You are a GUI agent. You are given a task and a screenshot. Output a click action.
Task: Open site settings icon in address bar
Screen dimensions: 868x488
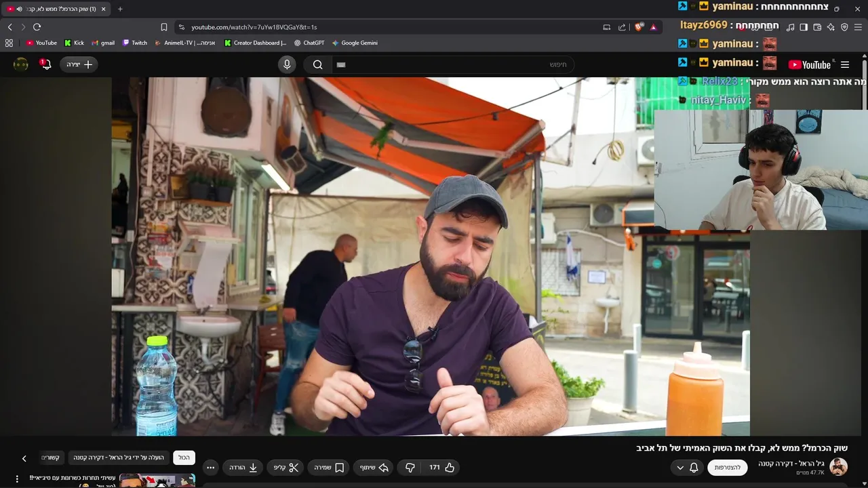(x=180, y=27)
